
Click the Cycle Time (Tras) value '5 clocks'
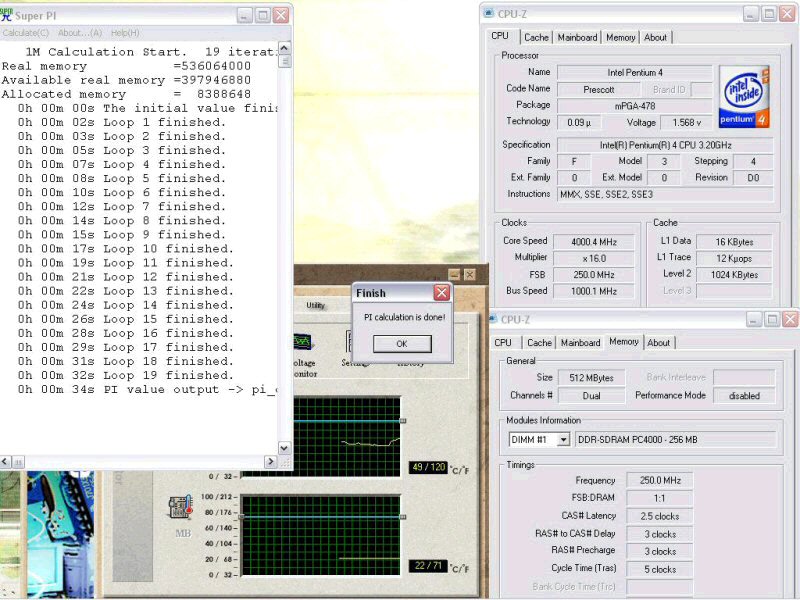tap(659, 569)
